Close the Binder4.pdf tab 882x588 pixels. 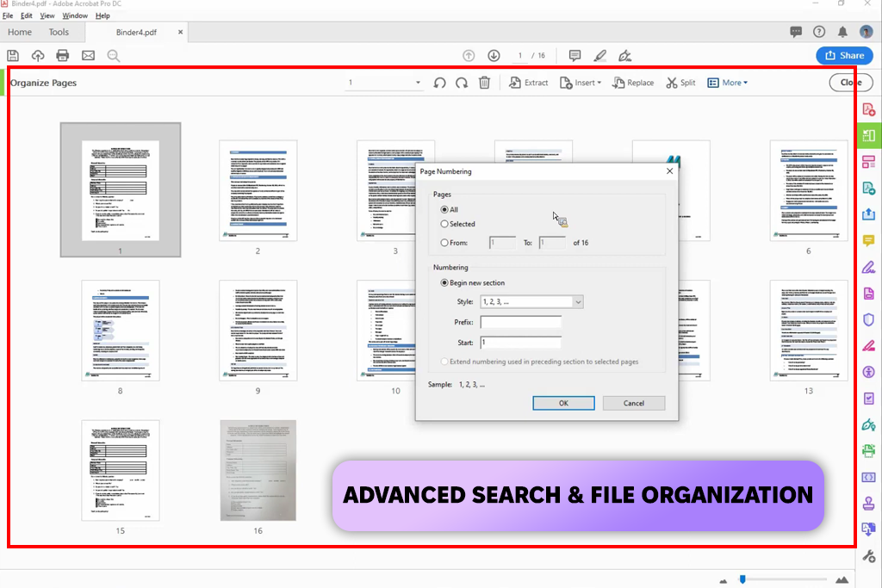point(180,32)
